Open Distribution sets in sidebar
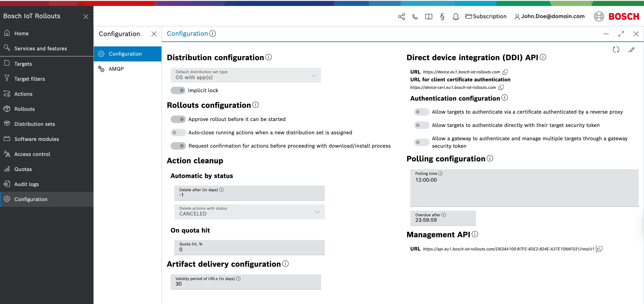 pyautogui.click(x=34, y=124)
